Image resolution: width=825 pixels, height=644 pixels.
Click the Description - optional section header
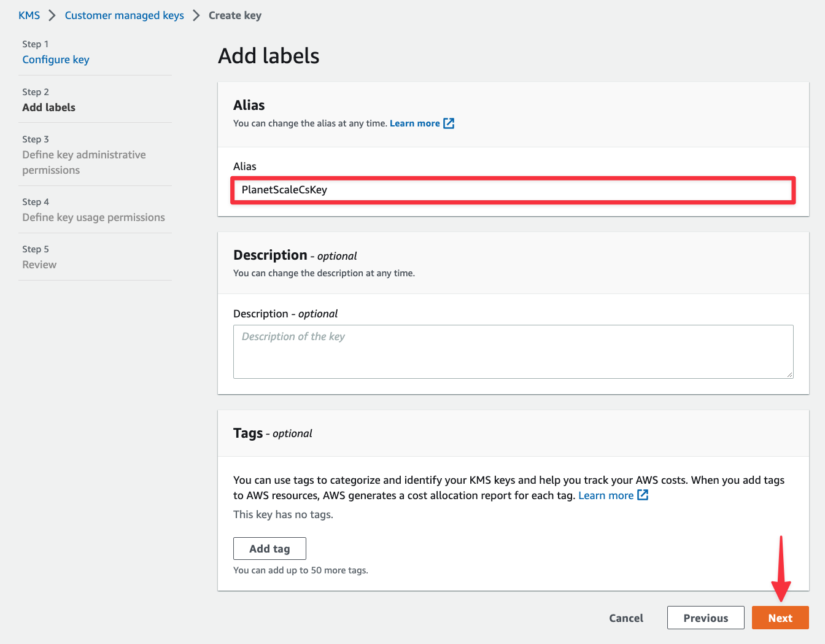[x=295, y=255]
